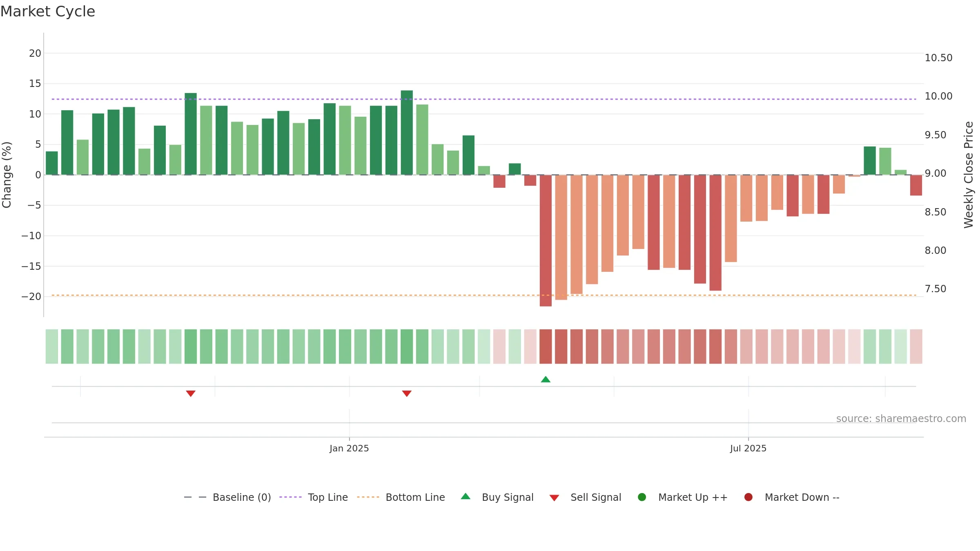
Task: Click the last pink heatmap cell
Action: pos(916,347)
